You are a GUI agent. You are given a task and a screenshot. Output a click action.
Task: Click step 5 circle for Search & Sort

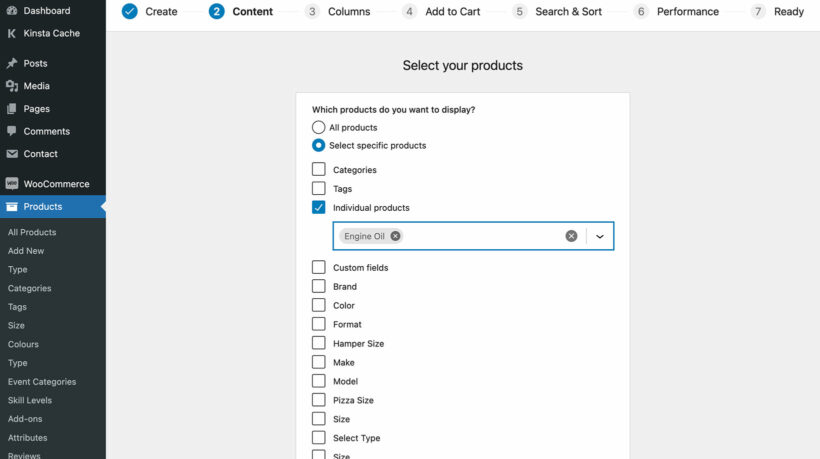(x=519, y=11)
